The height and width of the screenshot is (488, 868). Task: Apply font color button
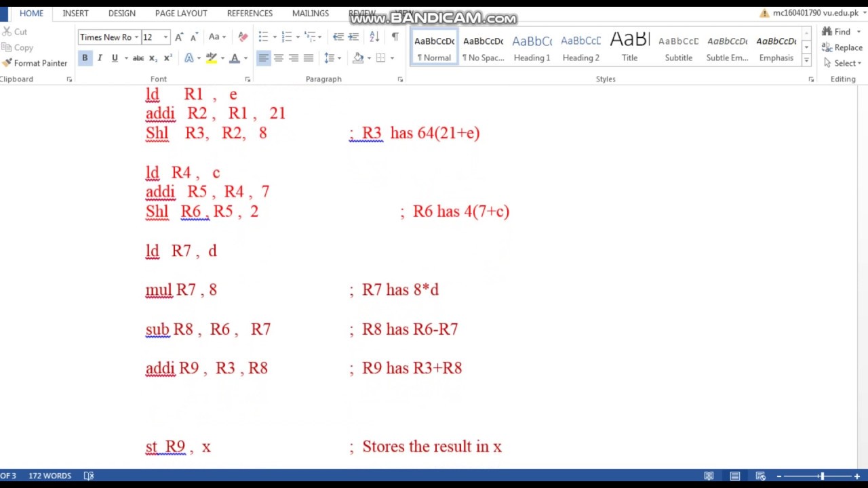235,58
